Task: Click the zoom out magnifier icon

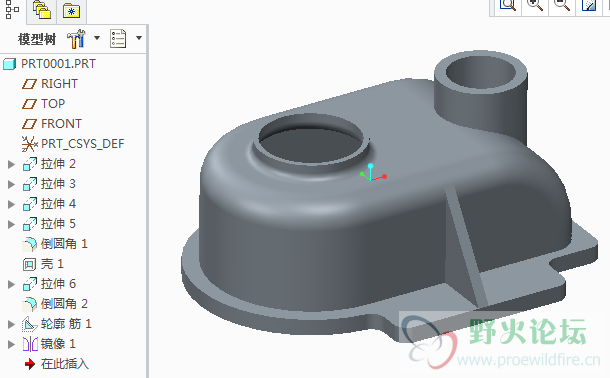Action: [x=562, y=5]
